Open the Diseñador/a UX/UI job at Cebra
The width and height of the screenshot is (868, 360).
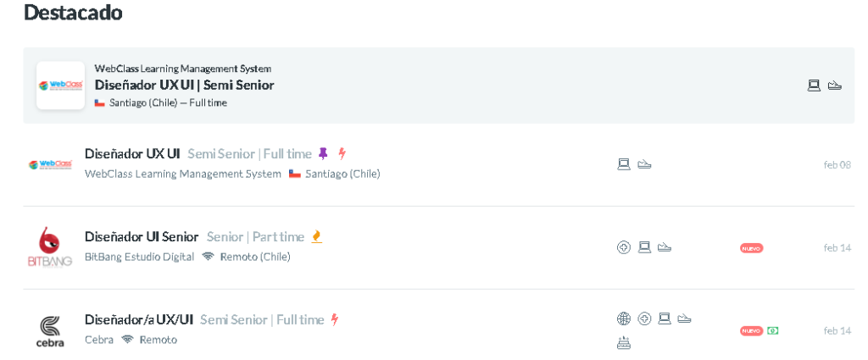(x=139, y=319)
